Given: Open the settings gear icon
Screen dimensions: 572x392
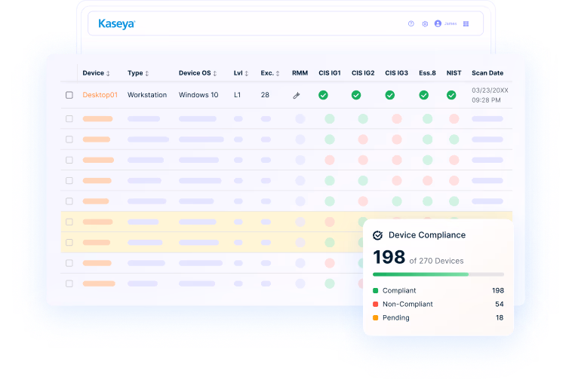Looking at the screenshot, I should pyautogui.click(x=425, y=23).
